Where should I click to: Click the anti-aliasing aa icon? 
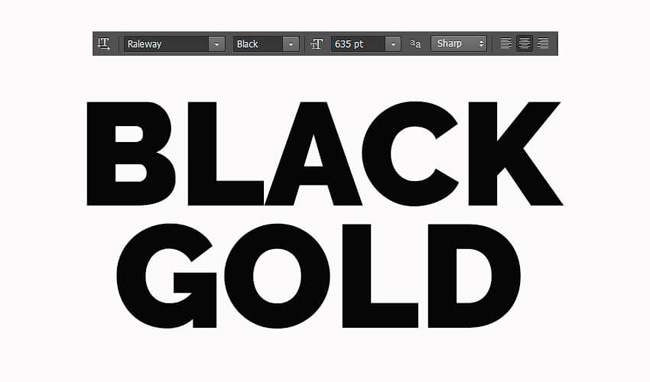point(415,44)
